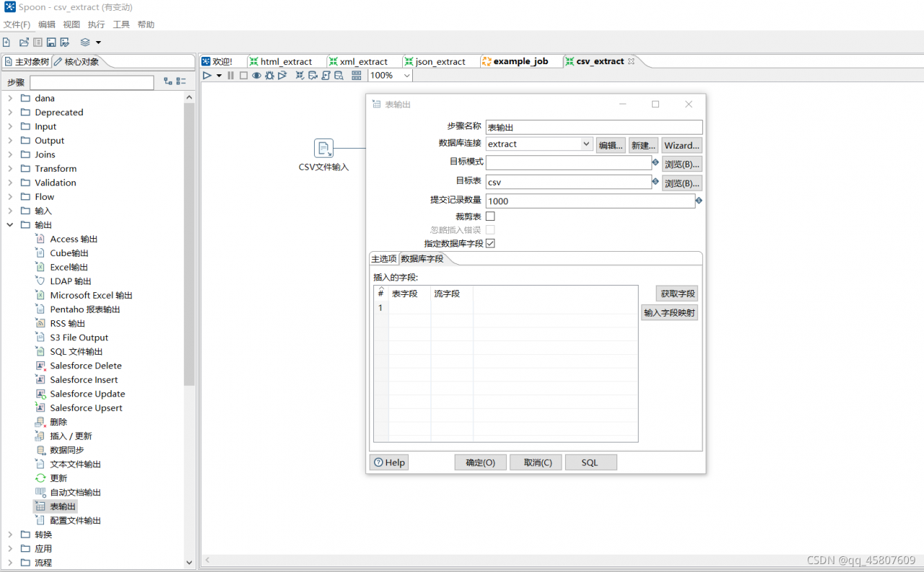
Task: Expand the dana folder
Action: pos(10,98)
